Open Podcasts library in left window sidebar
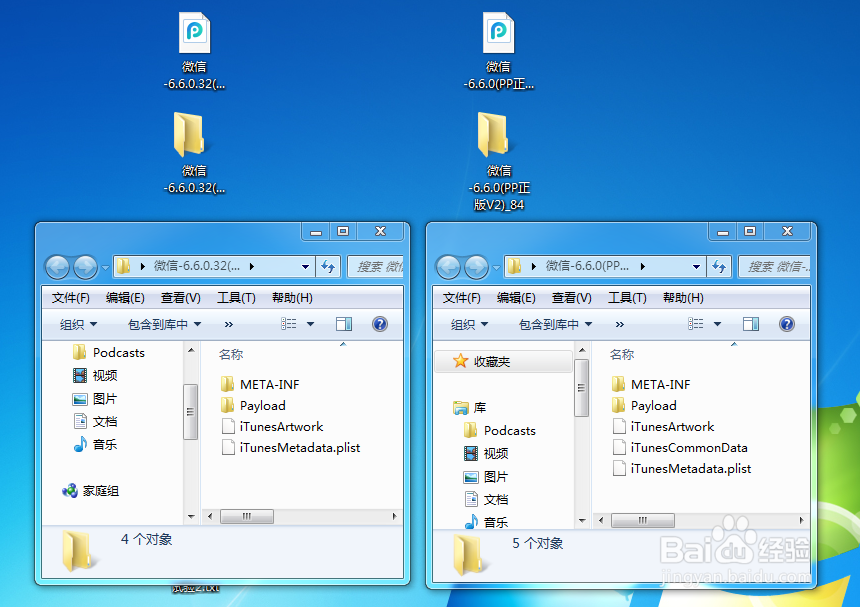 [x=109, y=353]
